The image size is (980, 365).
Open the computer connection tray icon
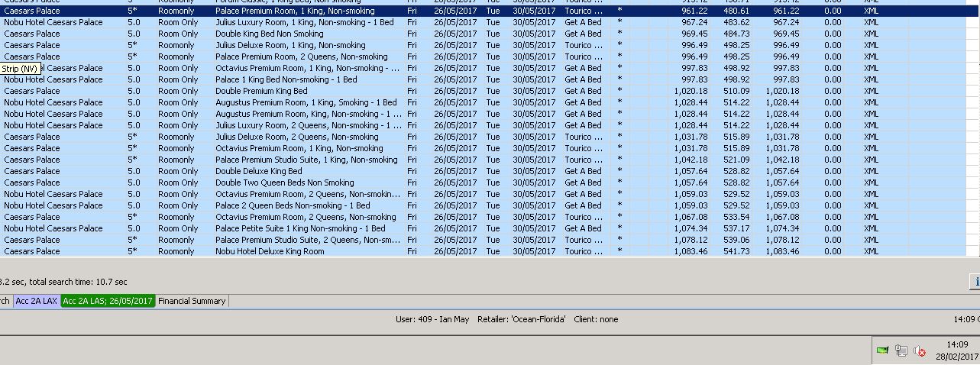pyautogui.click(x=901, y=351)
